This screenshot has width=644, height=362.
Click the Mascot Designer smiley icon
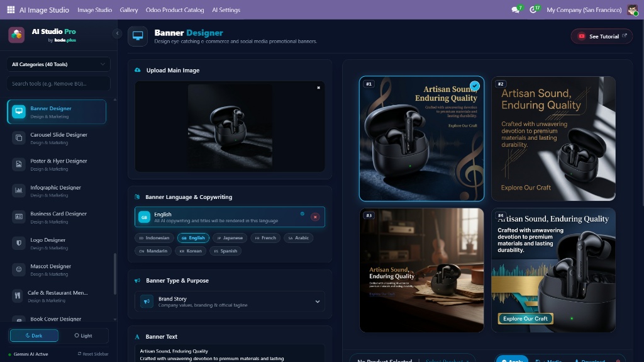(x=18, y=269)
